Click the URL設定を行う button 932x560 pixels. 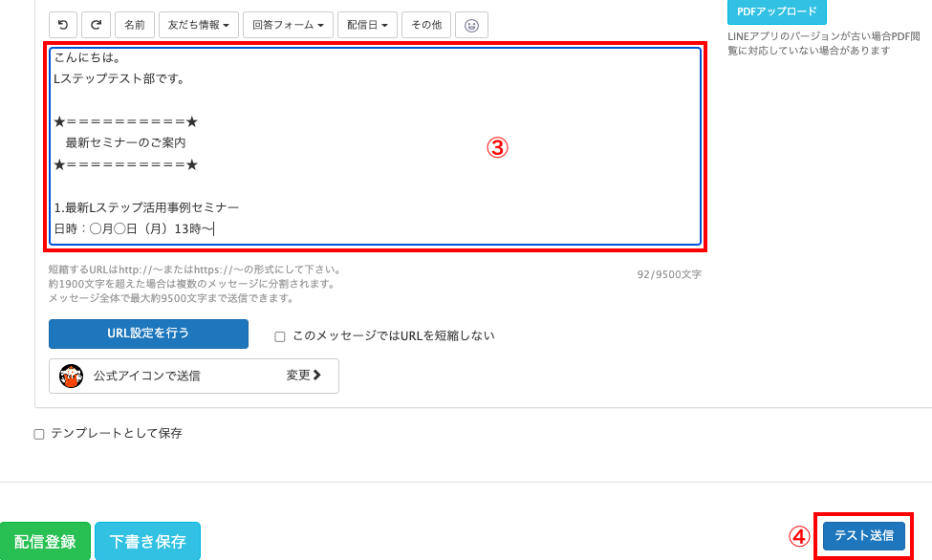click(148, 334)
